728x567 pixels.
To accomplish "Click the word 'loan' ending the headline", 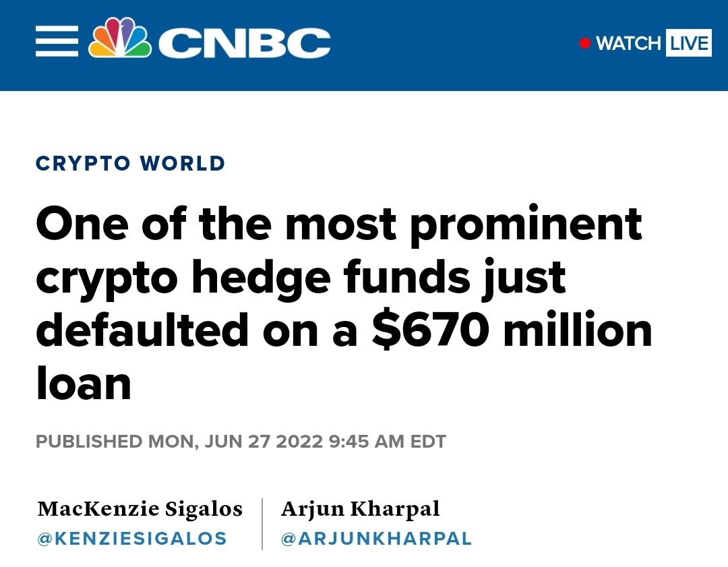I will (x=84, y=384).
